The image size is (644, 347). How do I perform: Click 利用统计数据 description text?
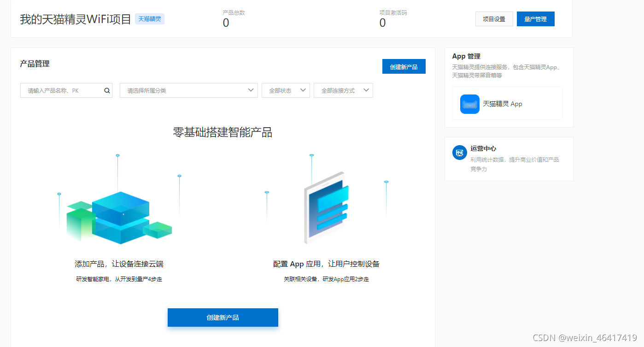515,164
